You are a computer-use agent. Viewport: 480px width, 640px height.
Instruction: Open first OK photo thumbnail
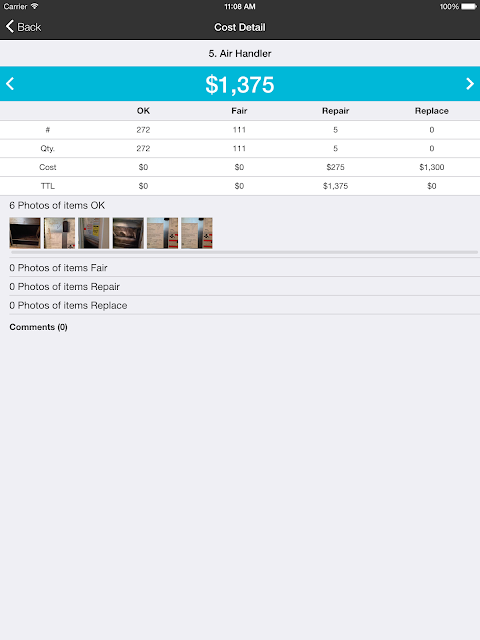[x=25, y=233]
